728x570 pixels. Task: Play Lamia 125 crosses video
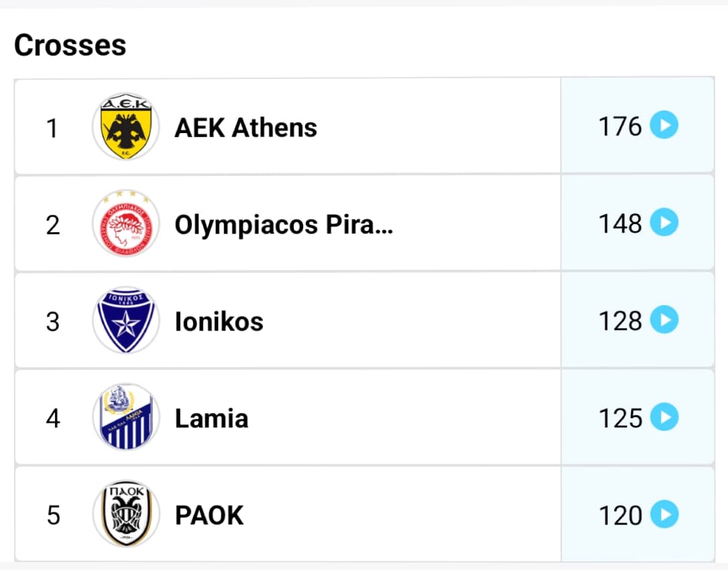click(664, 417)
